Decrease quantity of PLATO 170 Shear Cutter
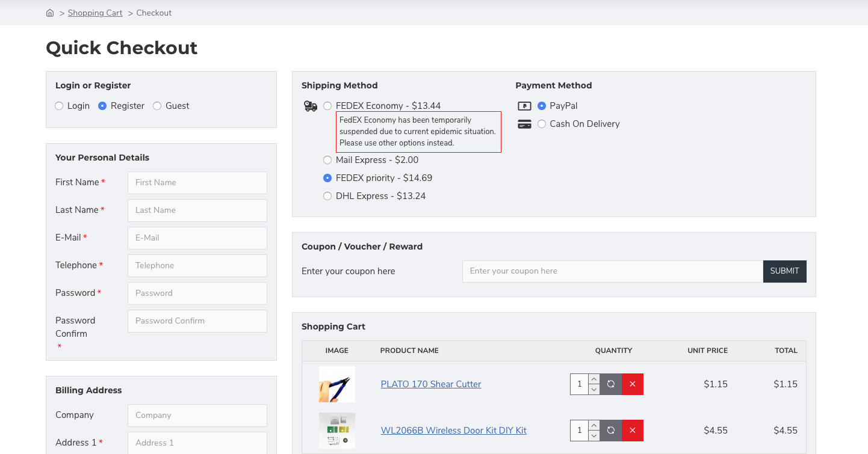868x454 pixels. 594,390
